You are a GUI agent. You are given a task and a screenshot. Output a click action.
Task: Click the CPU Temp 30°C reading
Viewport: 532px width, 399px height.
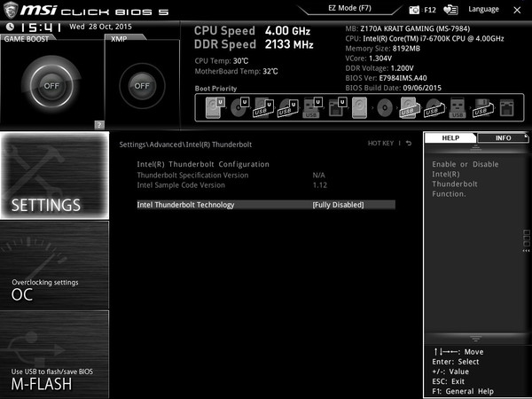[x=222, y=60]
